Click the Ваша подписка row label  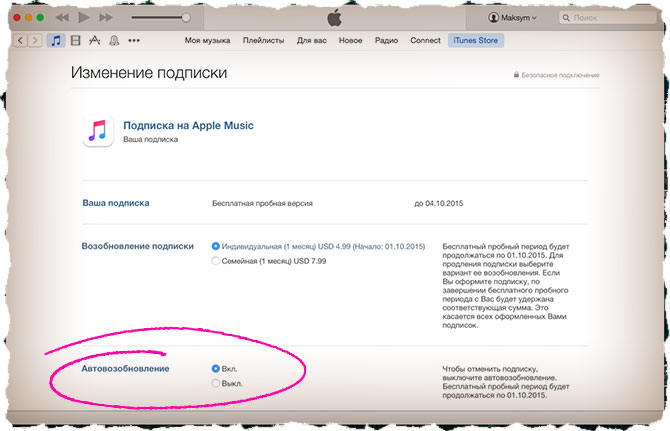tap(116, 203)
